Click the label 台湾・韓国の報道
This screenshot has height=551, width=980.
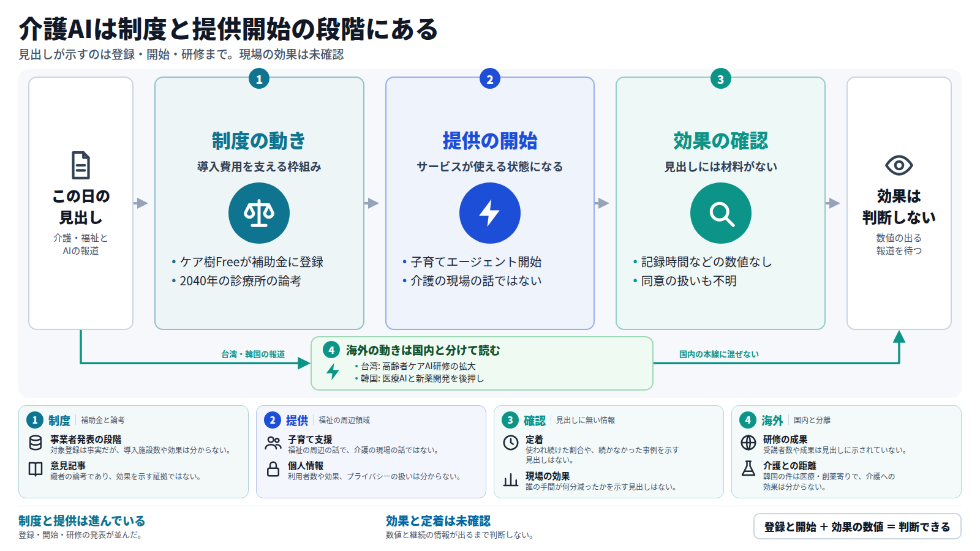click(x=253, y=354)
